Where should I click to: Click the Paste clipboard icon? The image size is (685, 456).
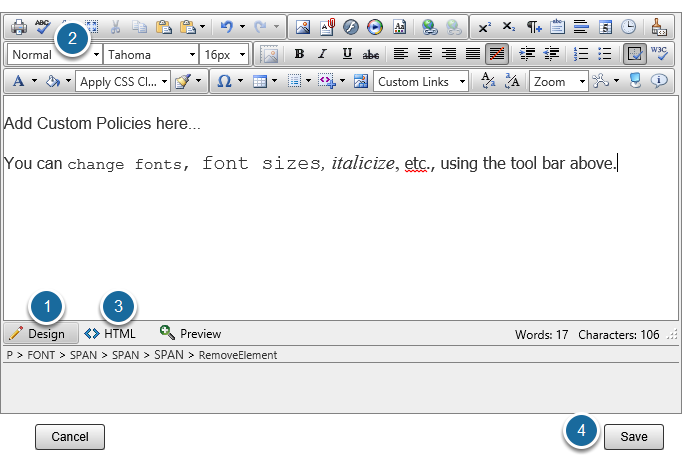pyautogui.click(x=163, y=27)
